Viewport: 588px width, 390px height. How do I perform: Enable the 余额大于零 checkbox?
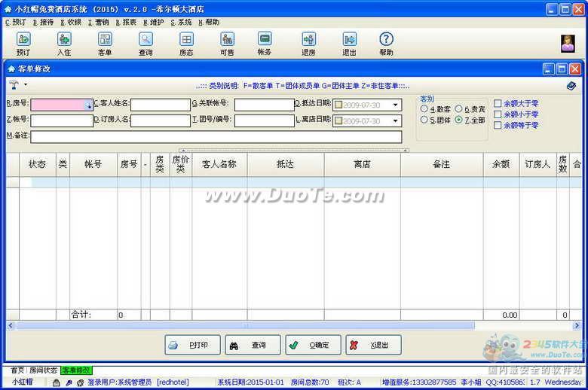coord(498,103)
